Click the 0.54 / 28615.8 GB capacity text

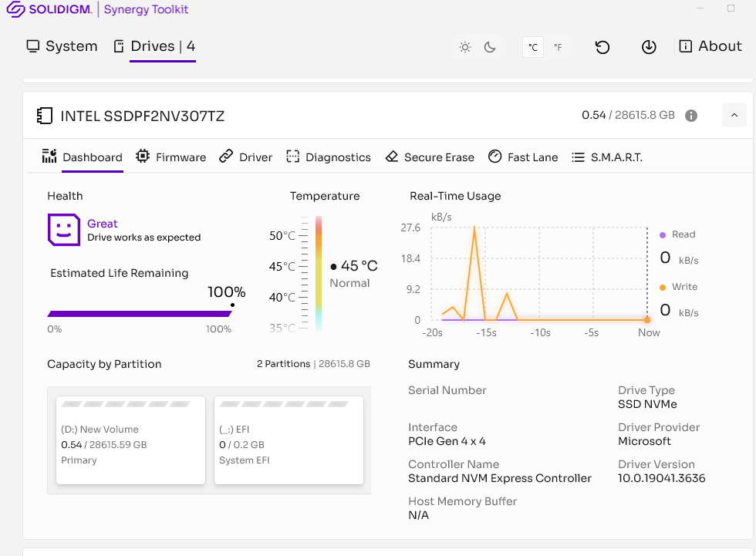pos(628,115)
